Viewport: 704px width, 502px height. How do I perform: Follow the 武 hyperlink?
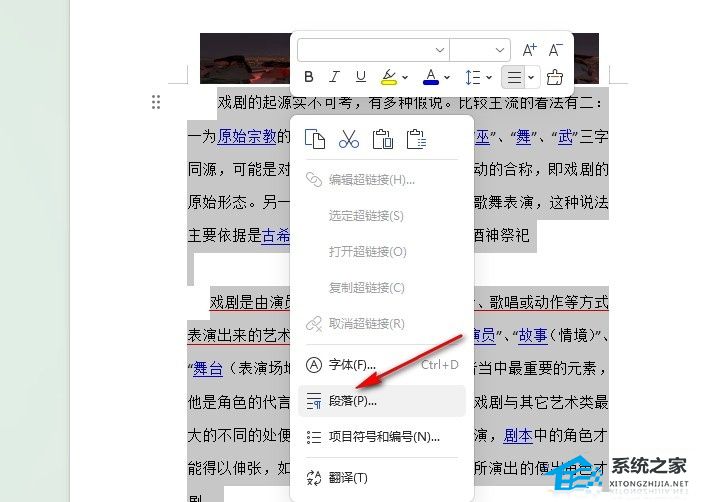pyautogui.click(x=565, y=136)
